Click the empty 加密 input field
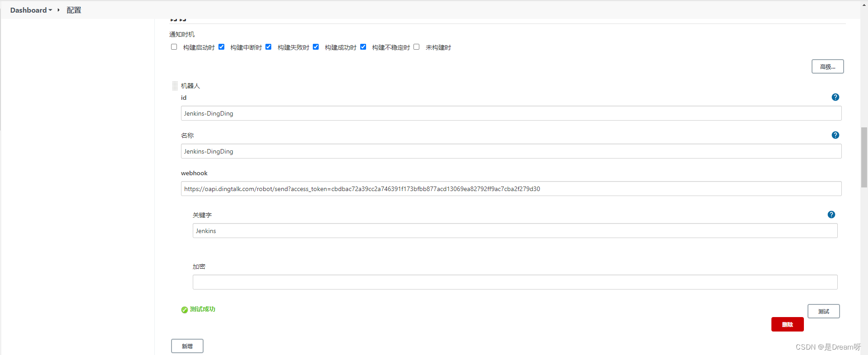868x355 pixels. [515, 282]
